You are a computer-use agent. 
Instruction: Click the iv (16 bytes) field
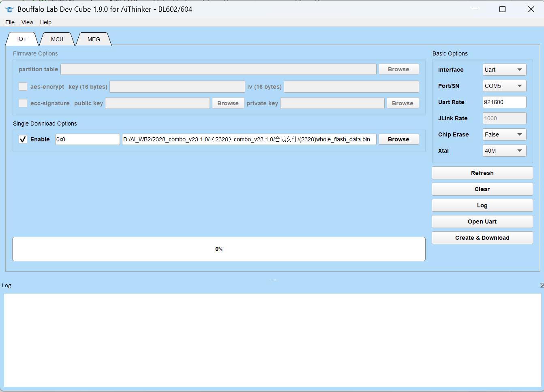click(351, 87)
